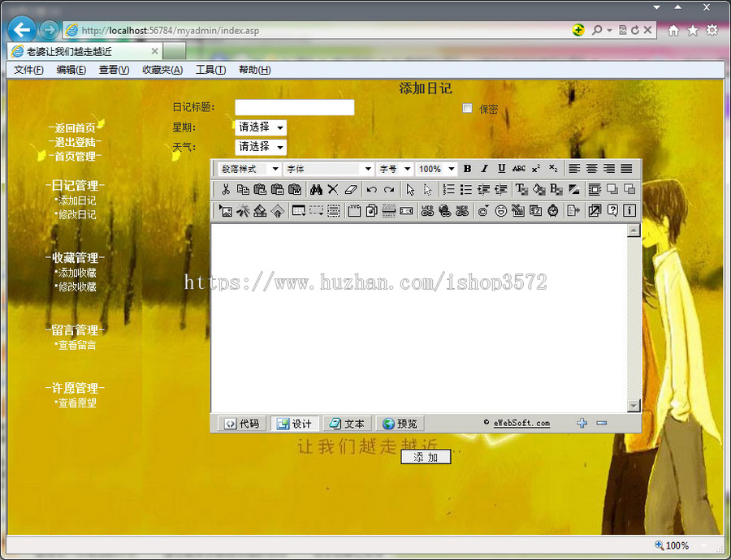731x560 pixels.
Task: Click the browser favorites star icon
Action: pos(693,30)
